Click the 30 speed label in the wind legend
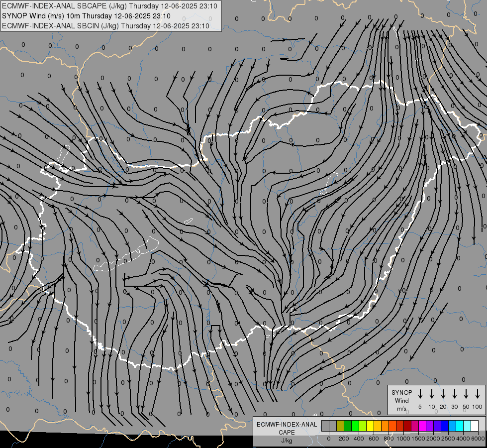Image resolution: width=487 pixels, height=448 pixels. click(x=454, y=407)
